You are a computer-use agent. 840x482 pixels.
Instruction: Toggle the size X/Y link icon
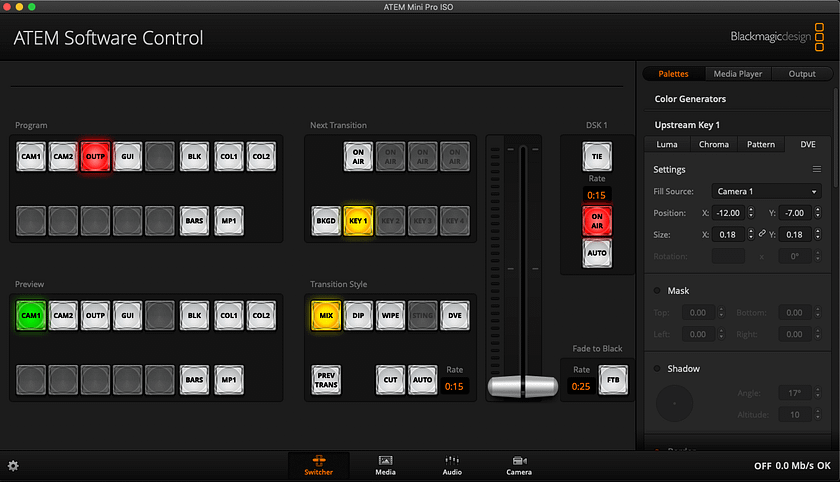[762, 234]
